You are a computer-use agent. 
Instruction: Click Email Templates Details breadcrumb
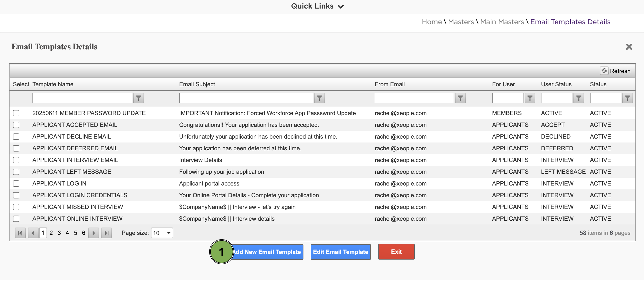570,22
